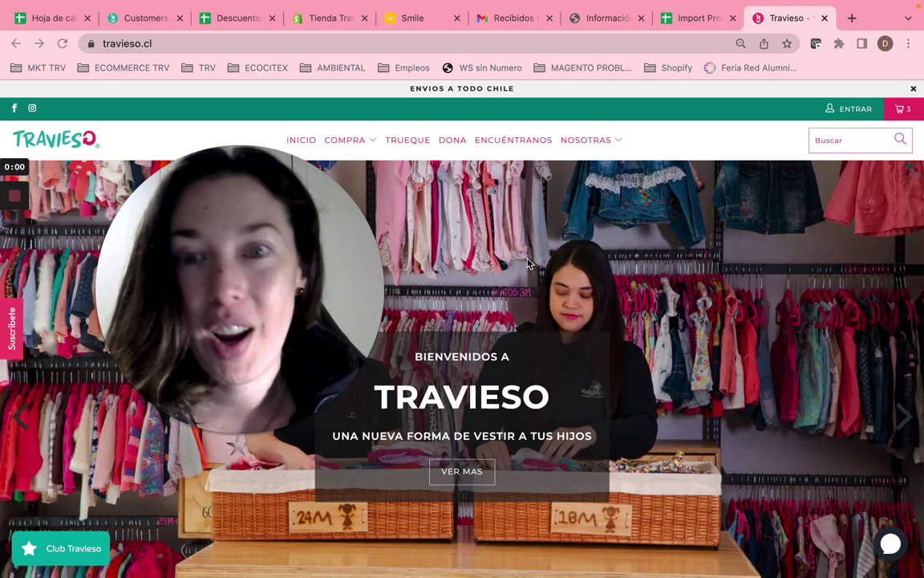Click the search magnifier icon in Buscar box

point(900,139)
